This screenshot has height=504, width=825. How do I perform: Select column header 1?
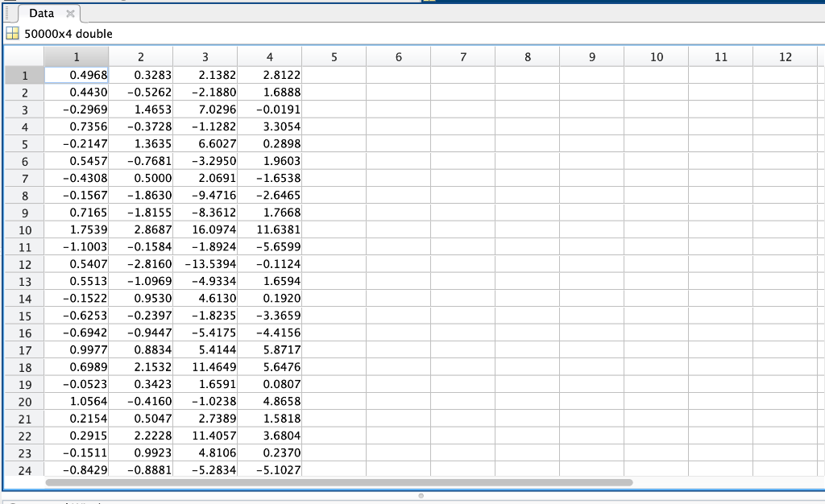pyautogui.click(x=77, y=56)
